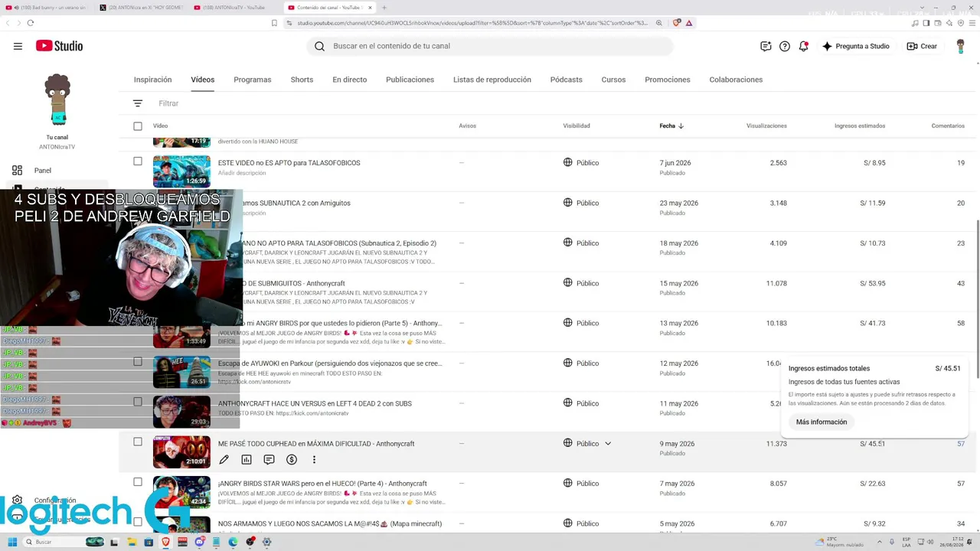Open the ME PASÉ TODO CUPHEAD video title

point(316,444)
